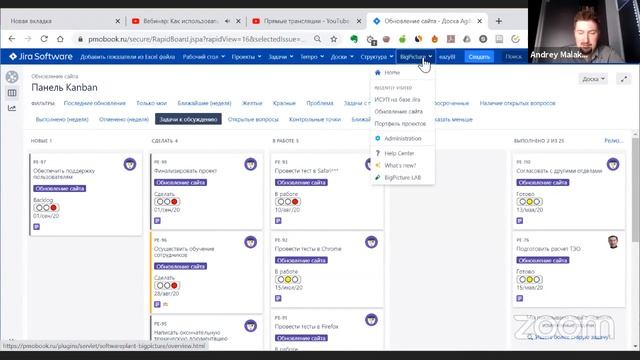Screen dimensions: 640x360
Task: Click the blue Создать button
Action: (479, 57)
